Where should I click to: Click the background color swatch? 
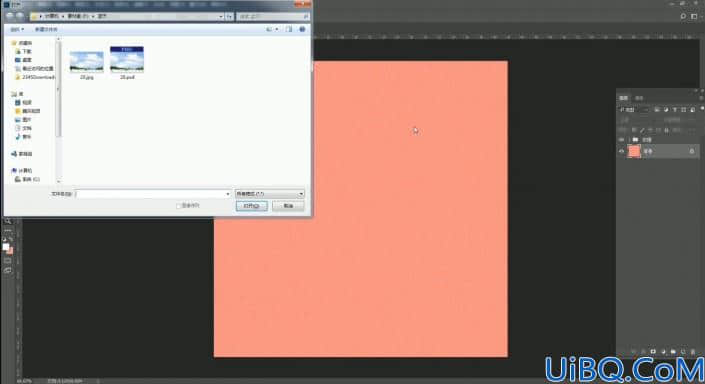coord(10,250)
